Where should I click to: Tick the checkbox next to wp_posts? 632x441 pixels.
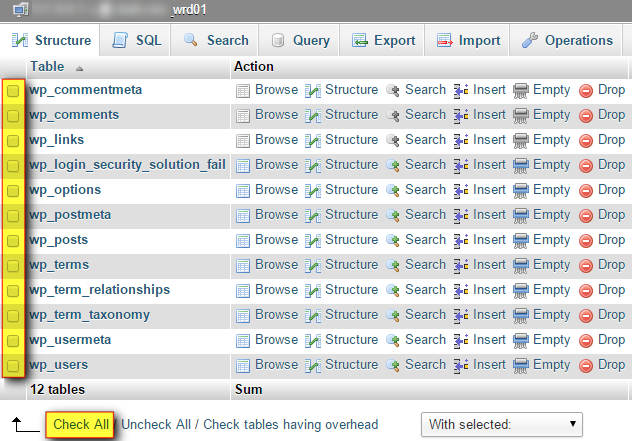pyautogui.click(x=14, y=241)
